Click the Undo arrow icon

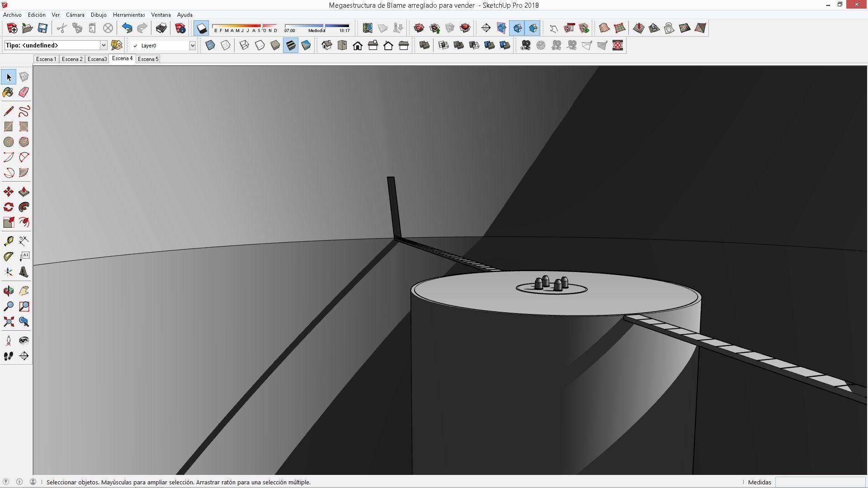(x=127, y=28)
